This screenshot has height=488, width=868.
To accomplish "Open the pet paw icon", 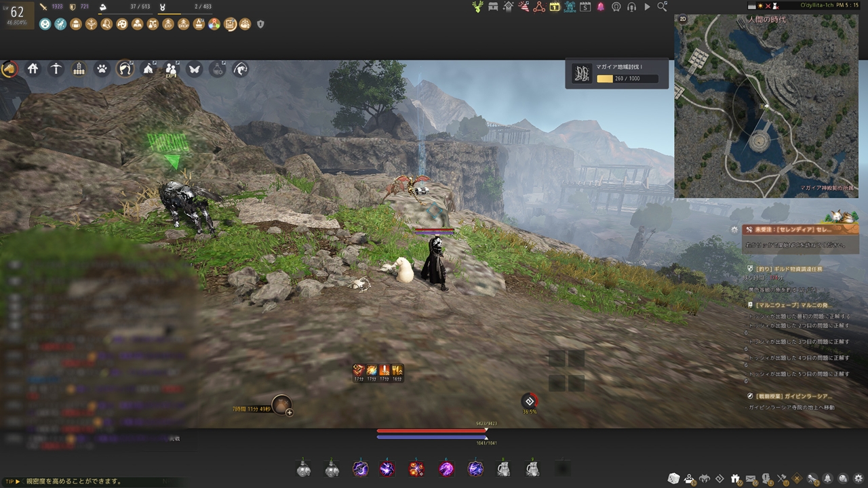I will 102,68.
